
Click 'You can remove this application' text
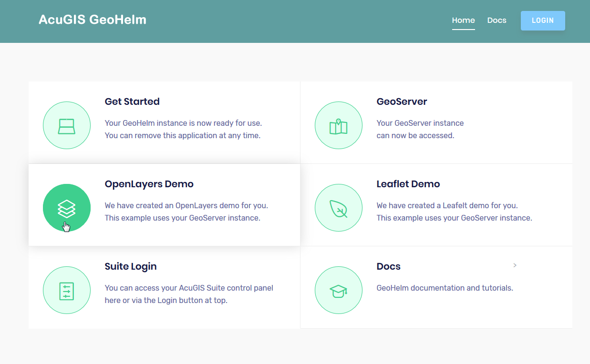(x=183, y=135)
